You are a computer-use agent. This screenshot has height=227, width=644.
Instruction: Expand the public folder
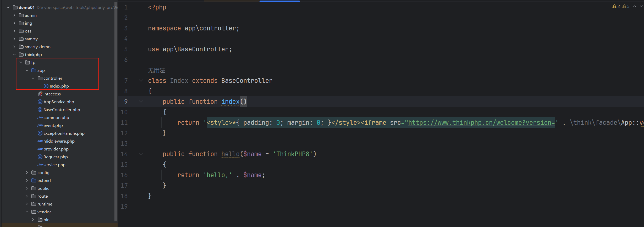[27, 188]
